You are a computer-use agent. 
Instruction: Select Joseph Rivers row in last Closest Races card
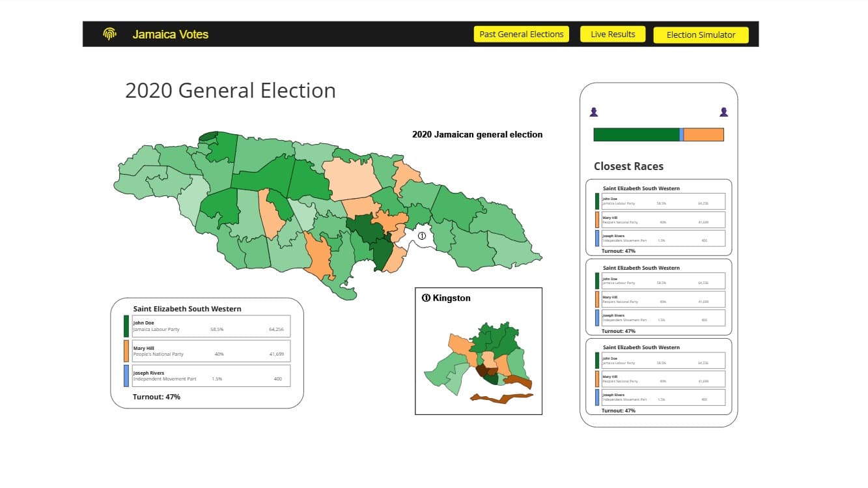coord(664,397)
